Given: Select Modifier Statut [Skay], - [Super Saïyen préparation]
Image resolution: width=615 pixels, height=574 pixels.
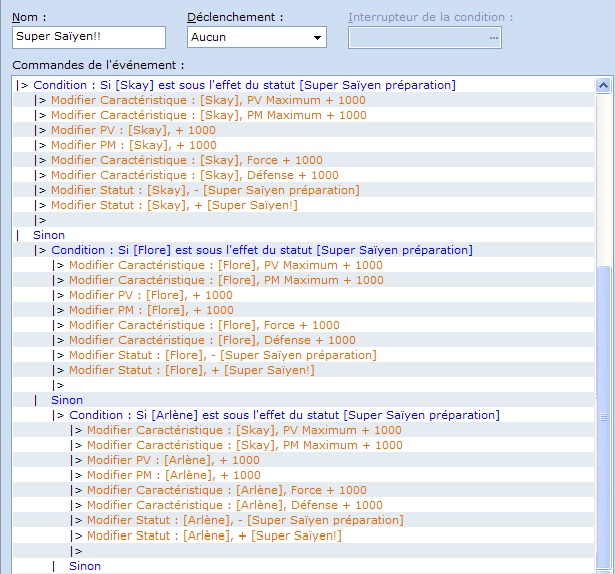Looking at the screenshot, I should click(304, 190).
